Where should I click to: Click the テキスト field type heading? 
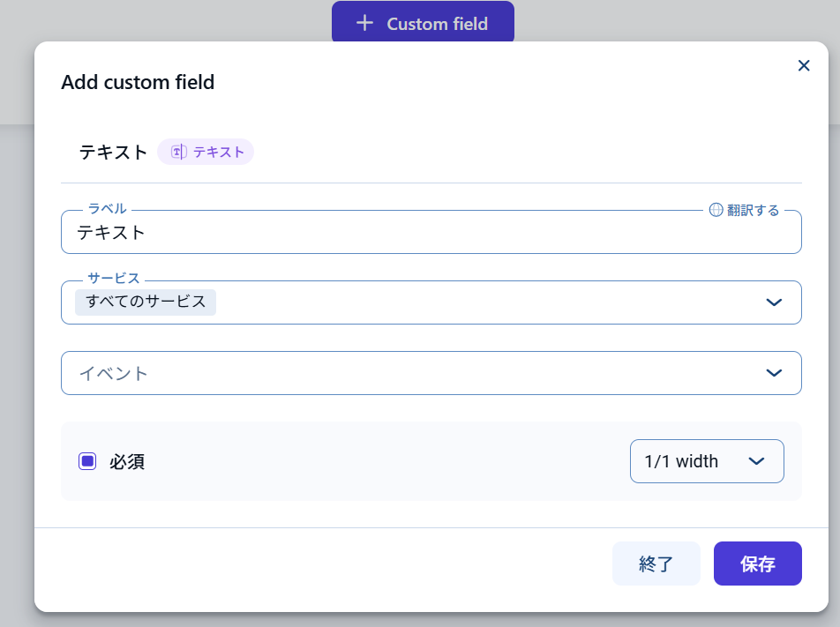click(x=113, y=152)
